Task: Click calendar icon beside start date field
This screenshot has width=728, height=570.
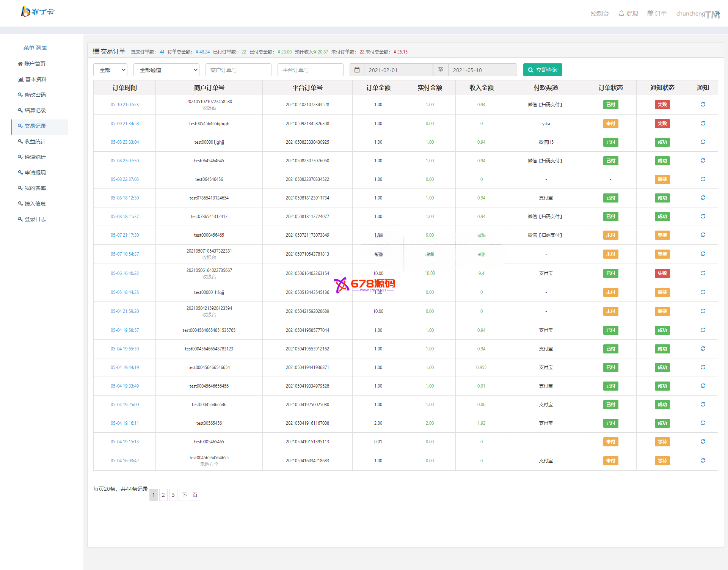Action: pos(357,70)
